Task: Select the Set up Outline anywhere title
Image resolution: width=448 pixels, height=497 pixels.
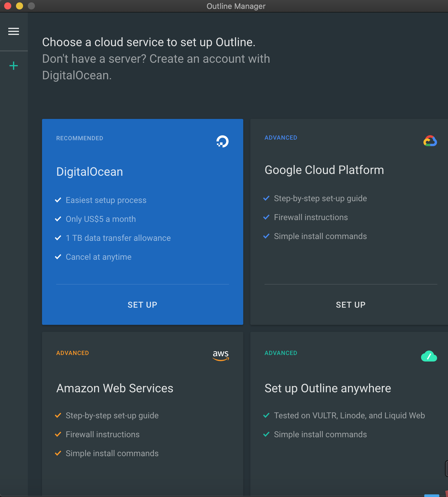Action: pyautogui.click(x=328, y=388)
